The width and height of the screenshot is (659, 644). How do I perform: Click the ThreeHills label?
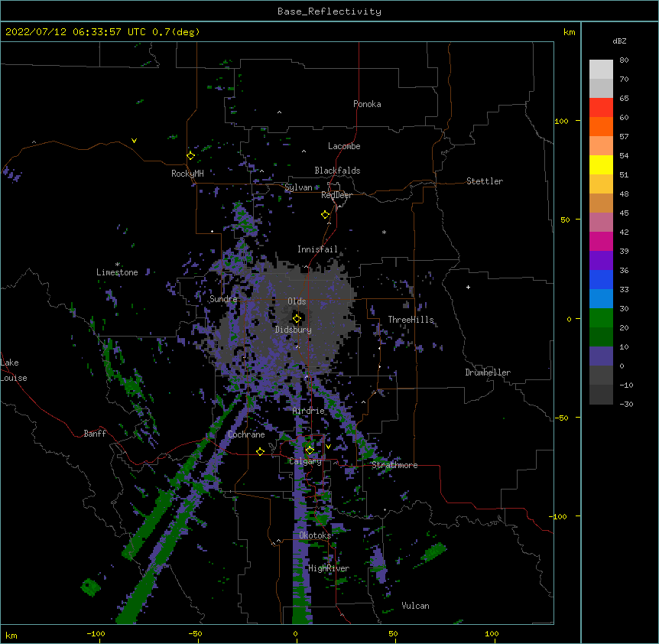tap(411, 320)
